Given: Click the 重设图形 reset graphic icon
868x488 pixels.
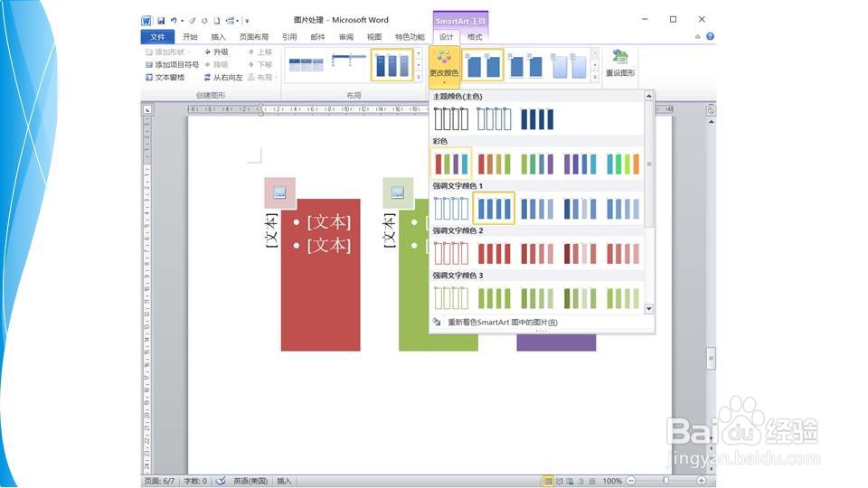Looking at the screenshot, I should 620,63.
